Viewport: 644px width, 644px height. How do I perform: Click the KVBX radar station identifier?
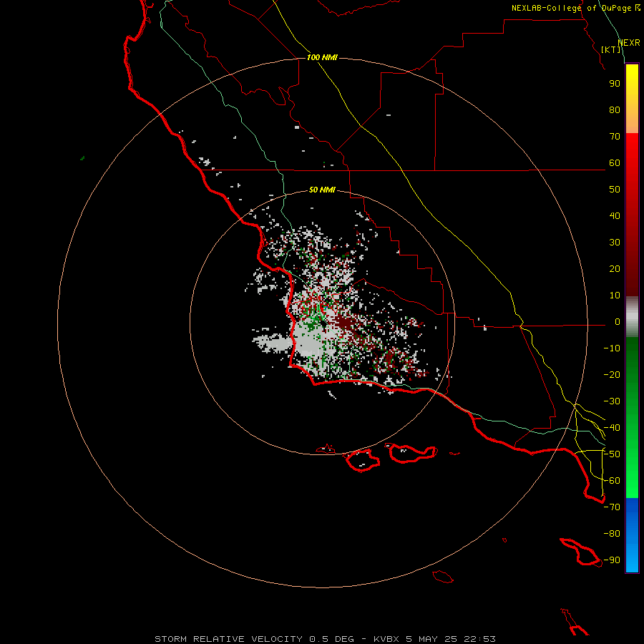[x=386, y=639]
